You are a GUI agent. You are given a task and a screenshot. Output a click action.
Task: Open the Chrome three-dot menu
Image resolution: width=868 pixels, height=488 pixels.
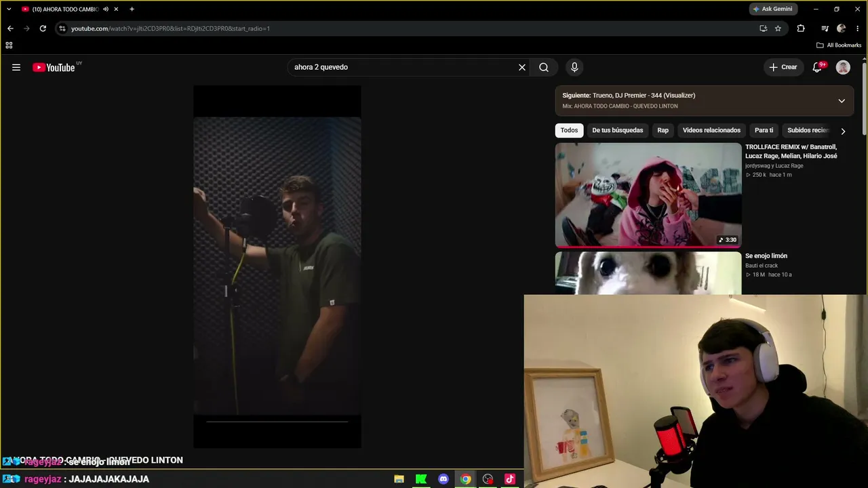tap(858, 28)
